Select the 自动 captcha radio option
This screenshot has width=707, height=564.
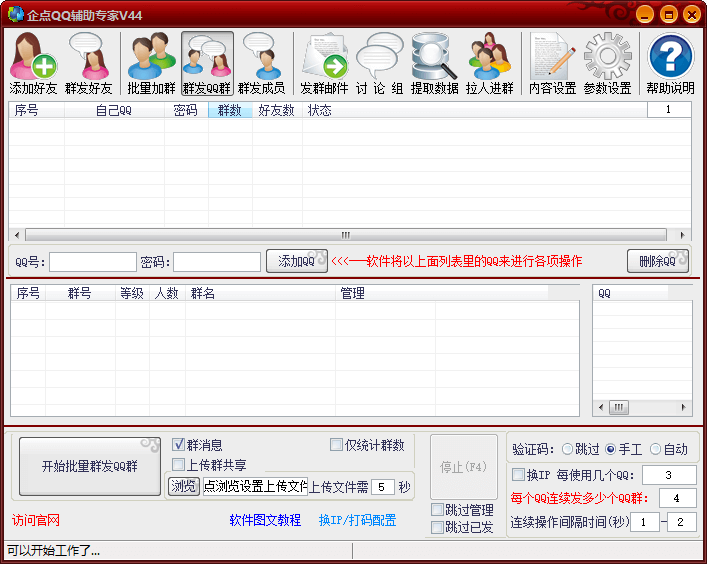click(x=655, y=449)
